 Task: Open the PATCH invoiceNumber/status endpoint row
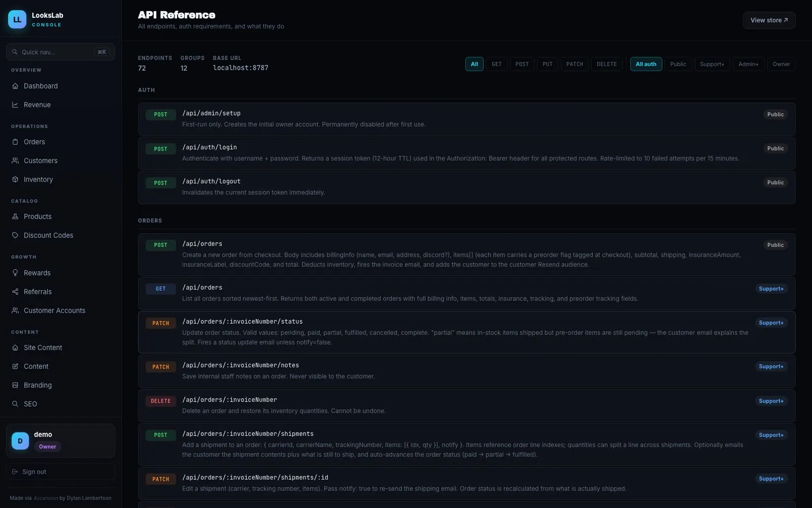click(466, 332)
